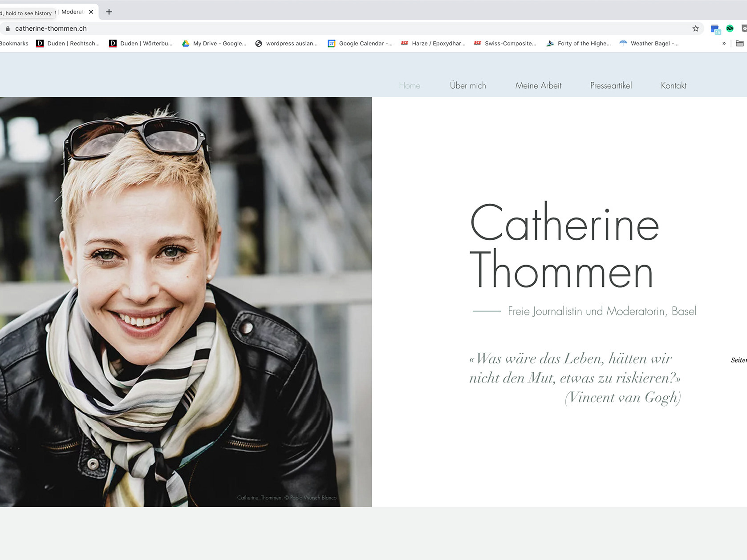Click the address bar lock icon
Viewport: 747px width, 560px height.
click(8, 28)
